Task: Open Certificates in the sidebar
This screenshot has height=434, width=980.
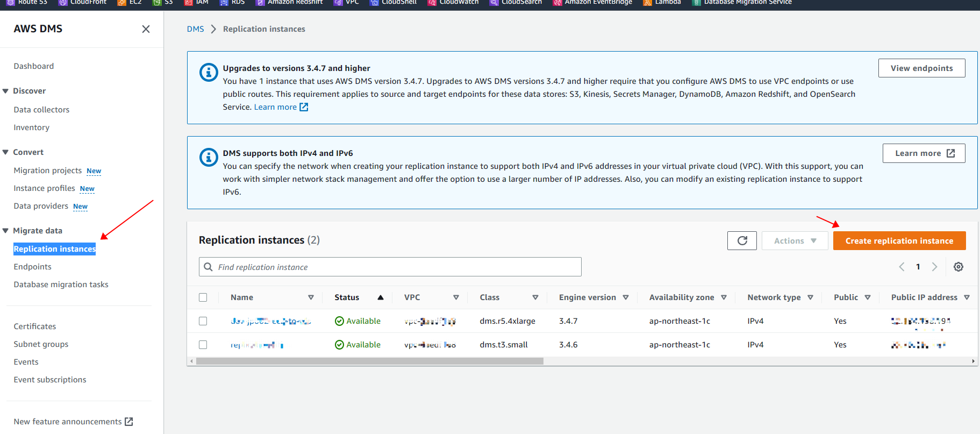Action: 35,326
